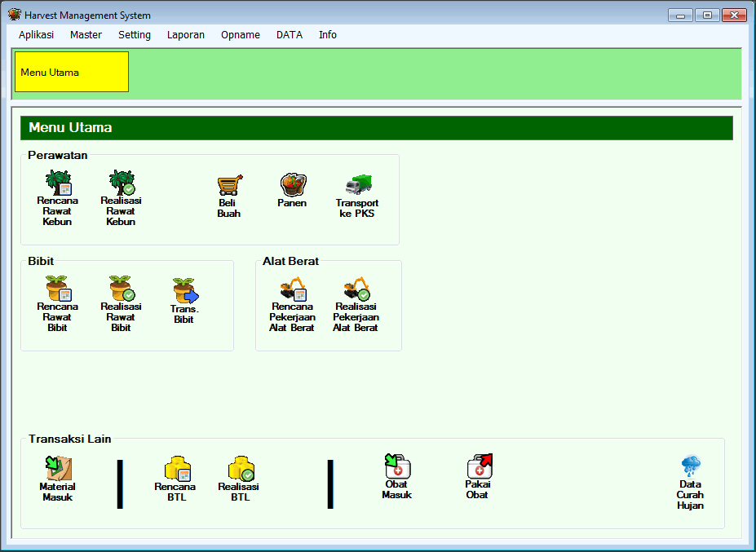The image size is (756, 552).
Task: Open Pakai Obat medicine kit icon
Action: 480,466
